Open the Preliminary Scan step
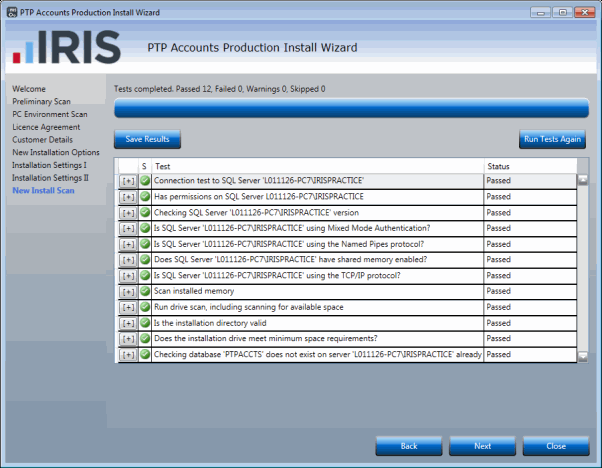 (x=41, y=101)
